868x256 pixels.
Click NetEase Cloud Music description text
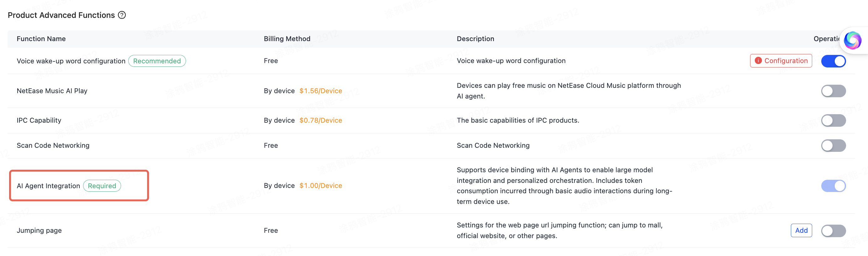569,91
